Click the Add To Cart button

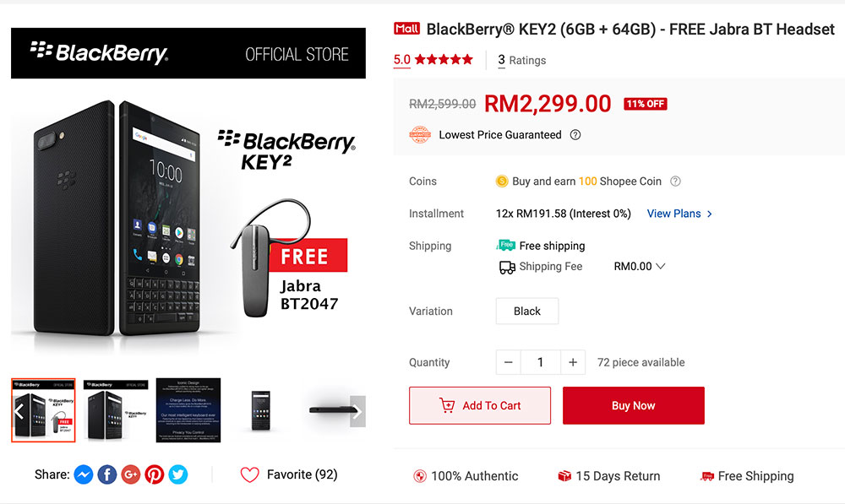click(480, 405)
